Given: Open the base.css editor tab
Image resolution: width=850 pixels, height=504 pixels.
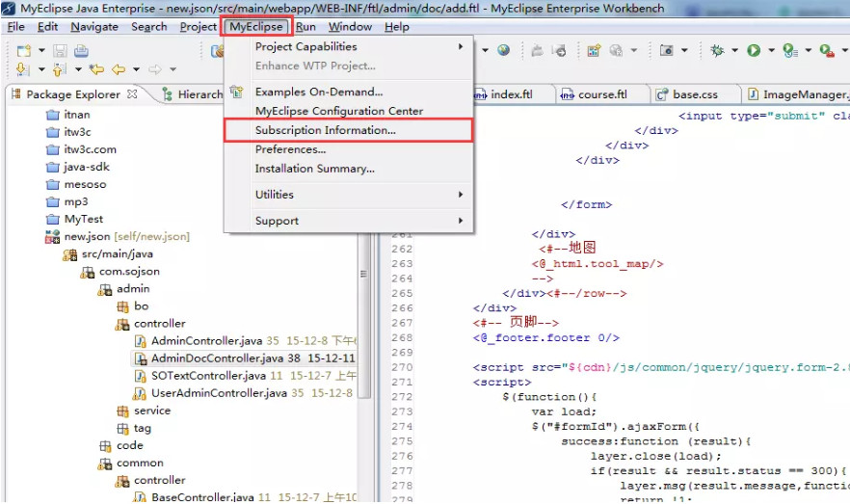Looking at the screenshot, I should point(695,94).
